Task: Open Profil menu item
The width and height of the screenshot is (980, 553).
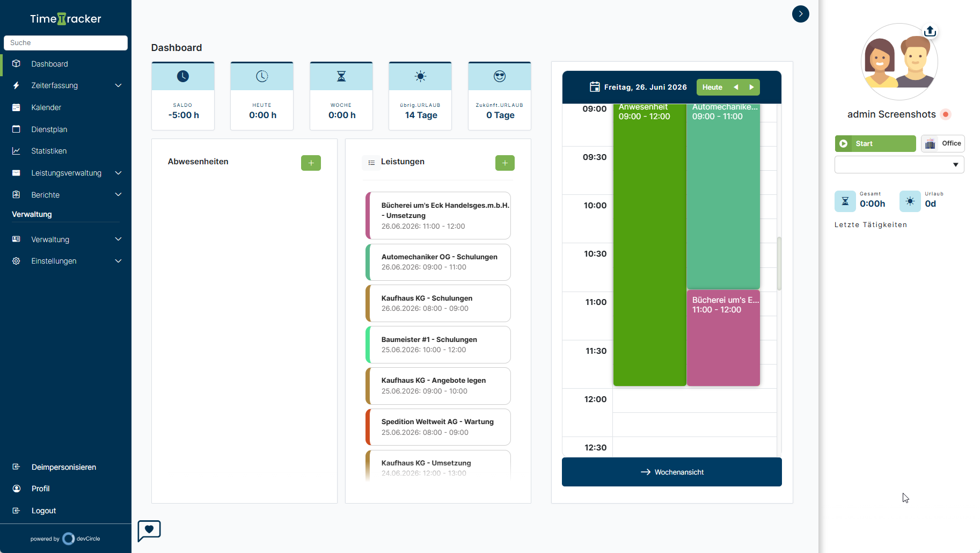Action: [x=65, y=489]
